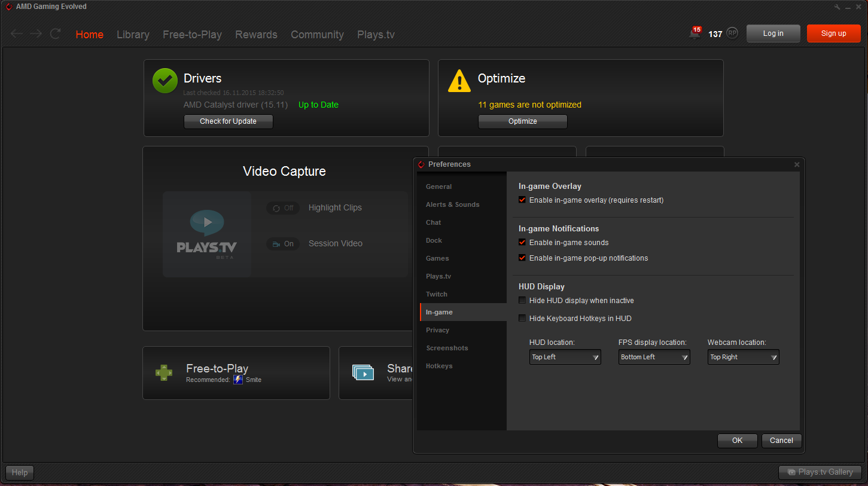This screenshot has width=868, height=486.
Task: Click the 'Up to Date' driver status
Action: [x=318, y=105]
